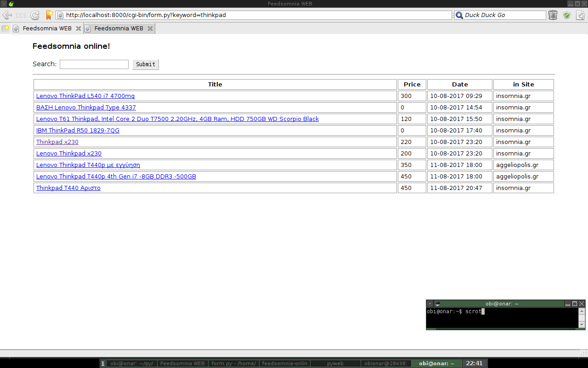Screen dimensions: 588x368
Task: Switch to the obionar@28498: taskbar window
Action: 386,363
